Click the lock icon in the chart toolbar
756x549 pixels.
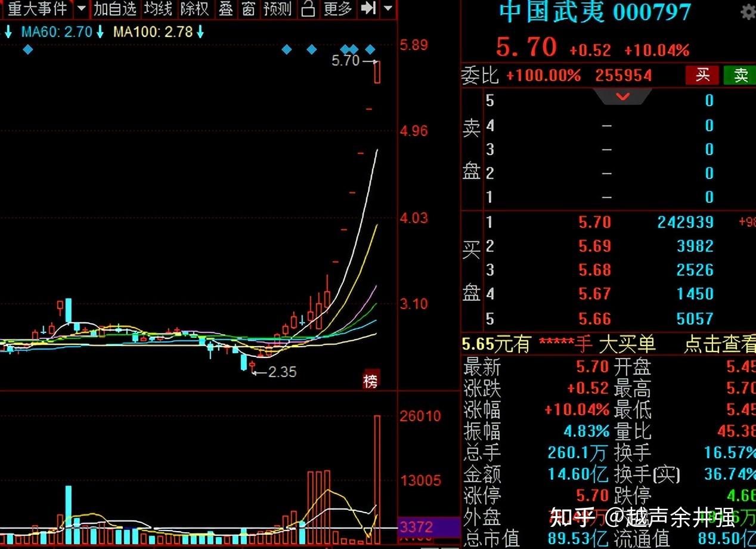[x=308, y=8]
